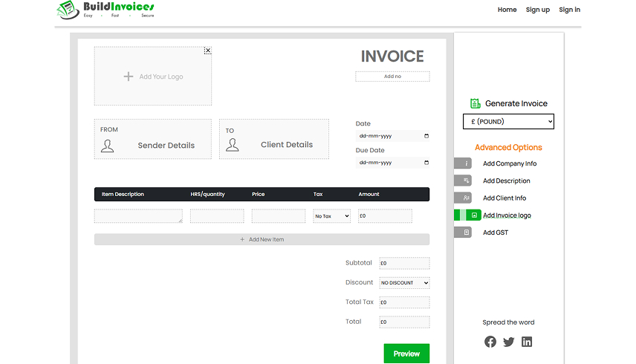Viewport: 636px width, 364px height.
Task: Open the NO DISCOUNT dropdown
Action: tap(404, 283)
